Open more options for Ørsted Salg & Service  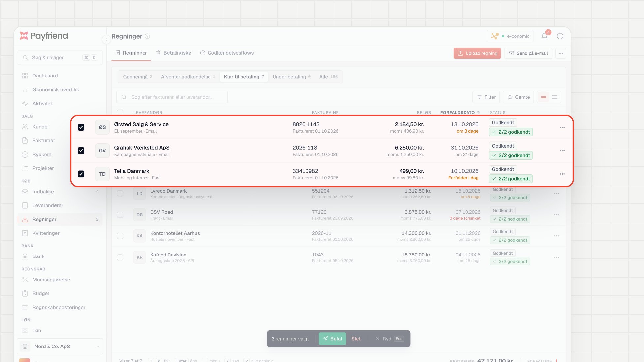tap(562, 127)
